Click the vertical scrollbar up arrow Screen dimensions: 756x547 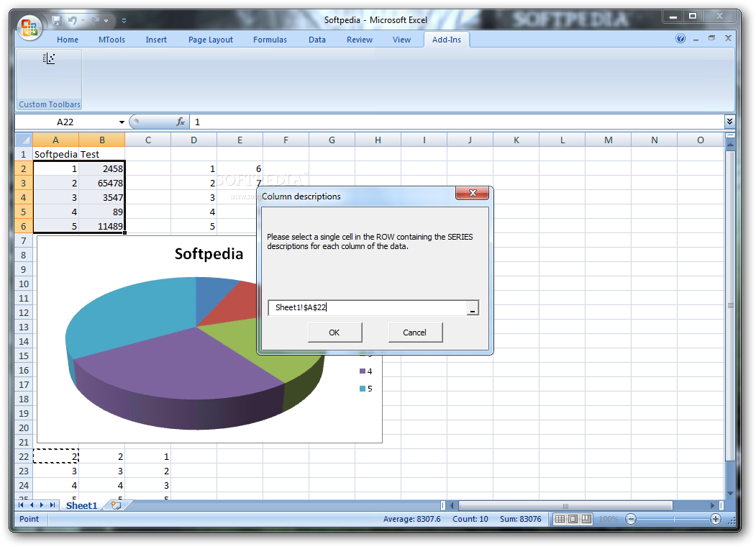click(x=730, y=144)
